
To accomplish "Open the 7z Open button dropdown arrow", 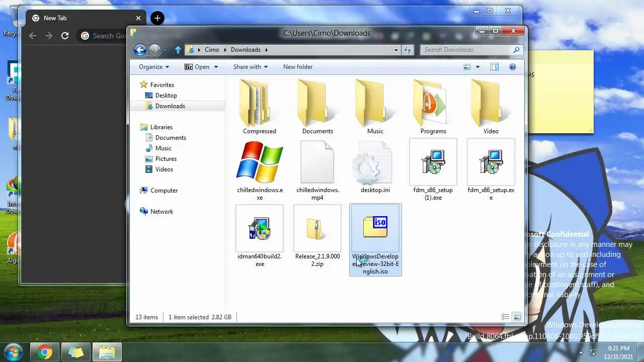I will pos(216,67).
